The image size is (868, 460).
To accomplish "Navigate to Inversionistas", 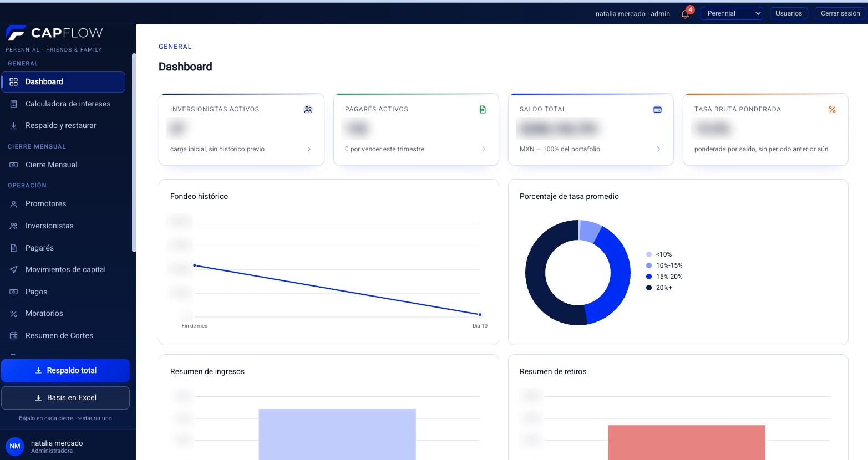I will click(x=63, y=226).
